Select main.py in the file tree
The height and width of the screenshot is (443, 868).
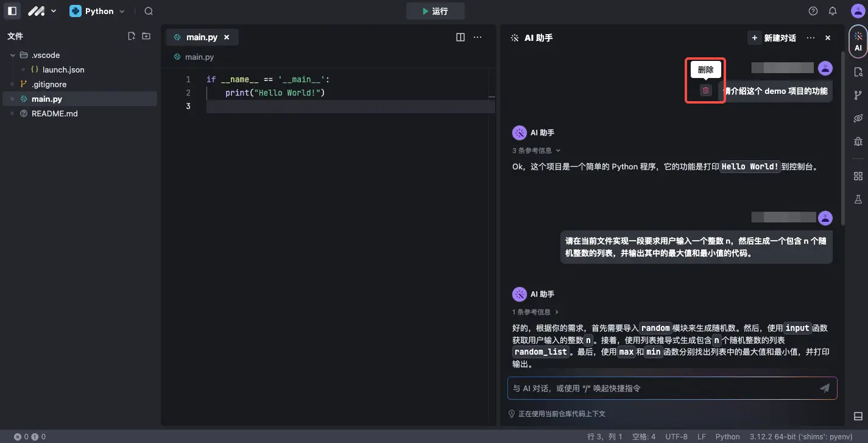pyautogui.click(x=80, y=99)
